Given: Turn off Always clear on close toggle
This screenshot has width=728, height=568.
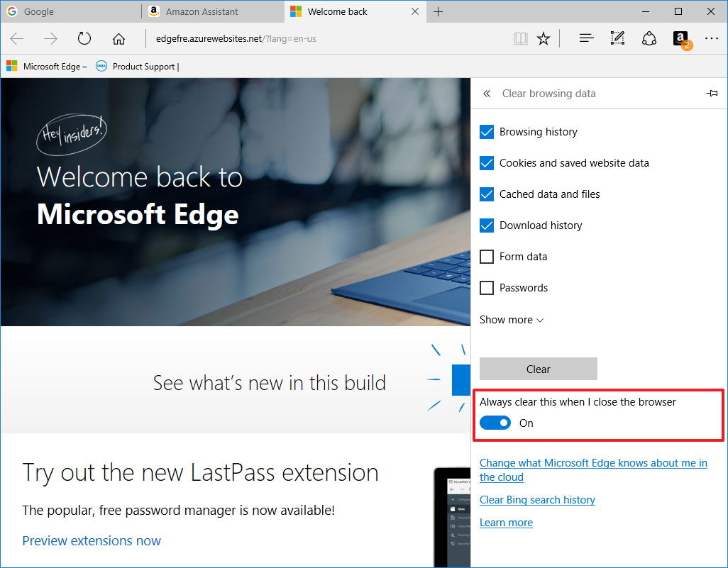Looking at the screenshot, I should 495,423.
